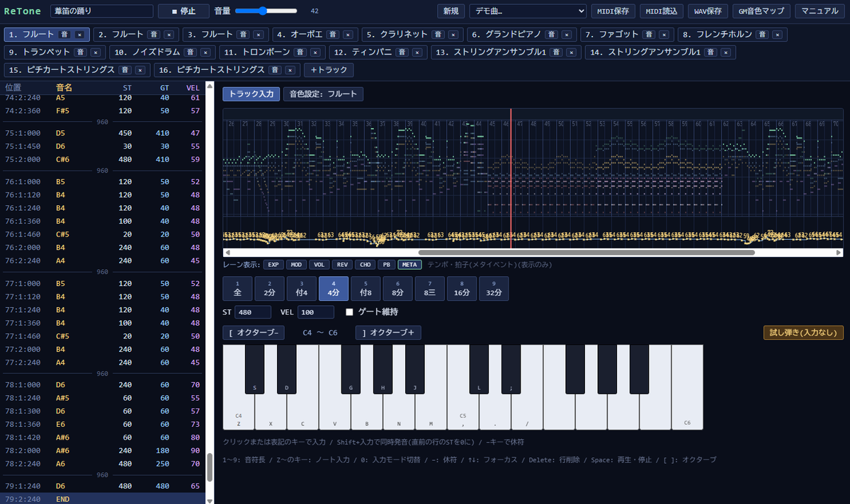Switch to the トラック入力 tab
850x504 pixels.
[x=251, y=94]
